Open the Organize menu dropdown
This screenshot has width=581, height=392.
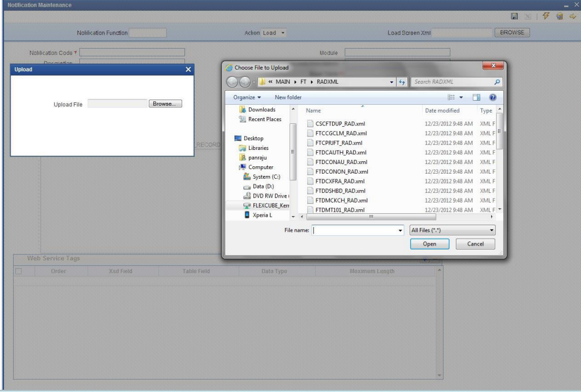coord(247,97)
